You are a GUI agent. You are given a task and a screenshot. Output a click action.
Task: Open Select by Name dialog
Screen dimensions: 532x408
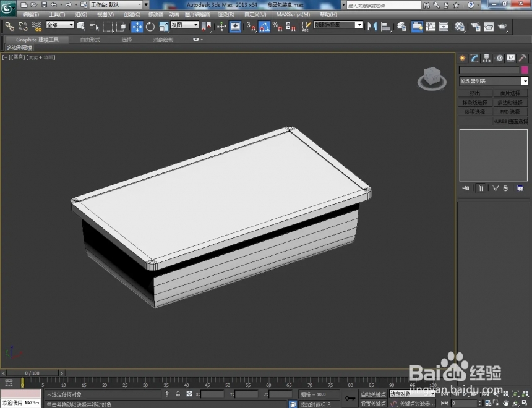tap(94, 27)
